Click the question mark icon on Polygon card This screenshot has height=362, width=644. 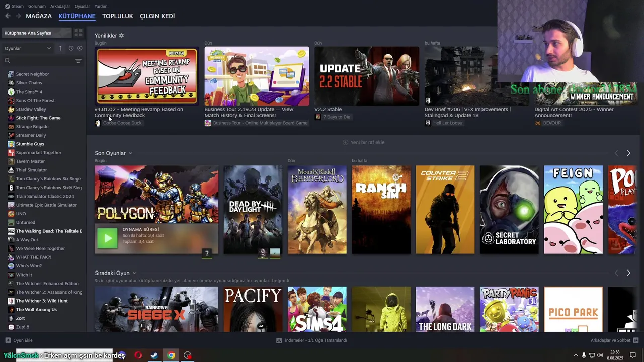coord(206,253)
